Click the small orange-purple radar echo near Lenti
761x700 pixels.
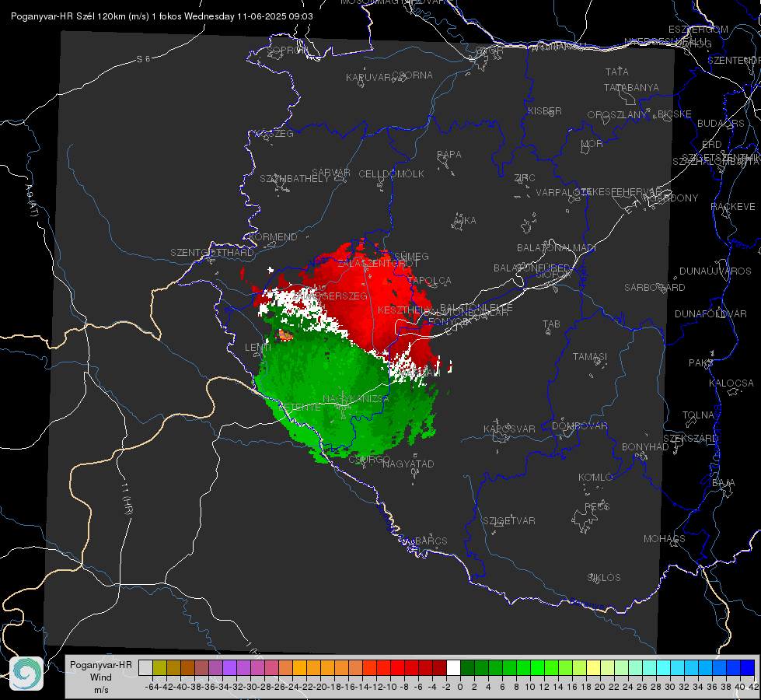pyautogui.click(x=285, y=334)
